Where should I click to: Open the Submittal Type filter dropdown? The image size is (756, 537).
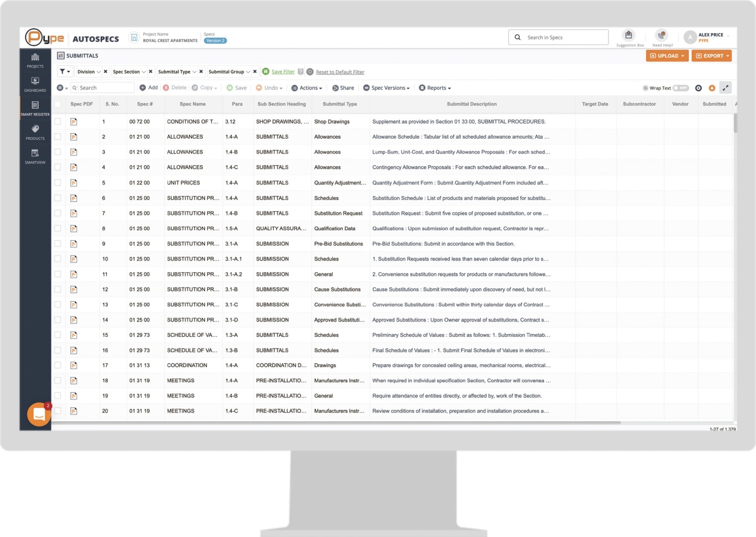177,72
